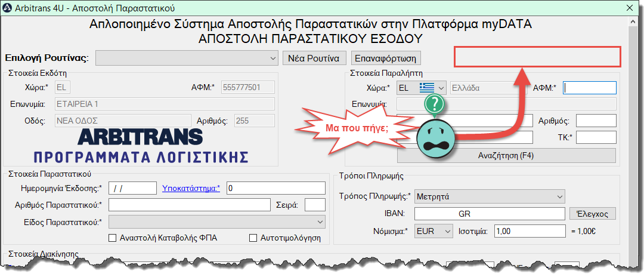Click the recipient Επωνυμία field
The image size is (644, 274).
[x=506, y=104]
